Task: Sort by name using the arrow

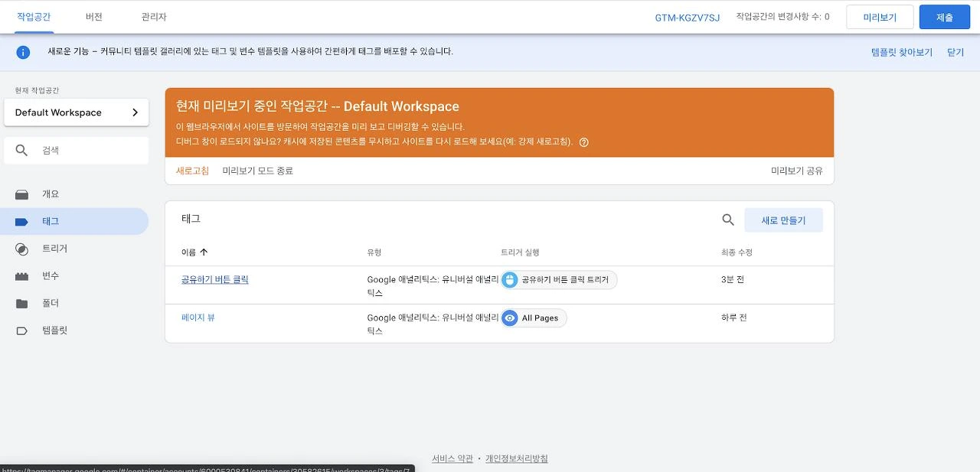Action: [204, 252]
